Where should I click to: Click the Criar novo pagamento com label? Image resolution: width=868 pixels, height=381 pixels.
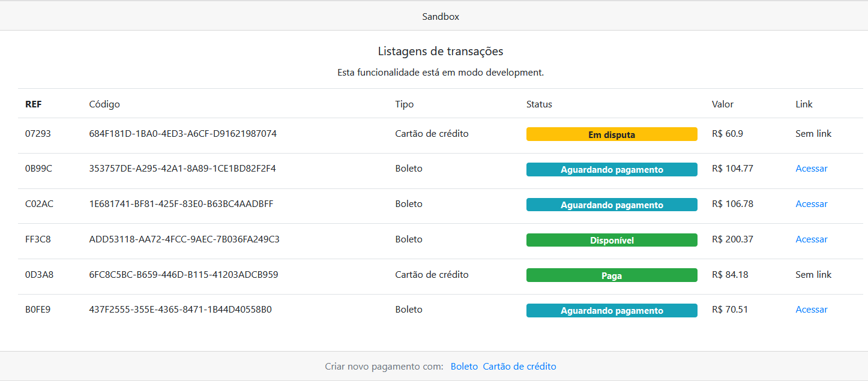click(x=384, y=367)
